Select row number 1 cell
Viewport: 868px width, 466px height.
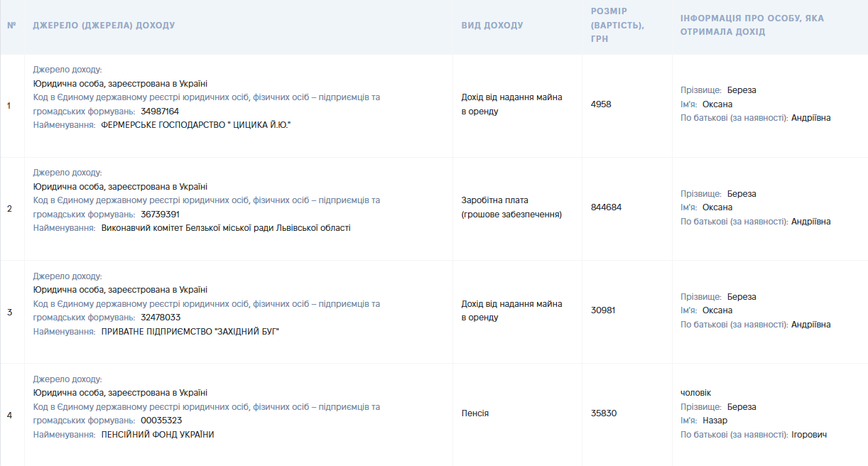coord(9,106)
